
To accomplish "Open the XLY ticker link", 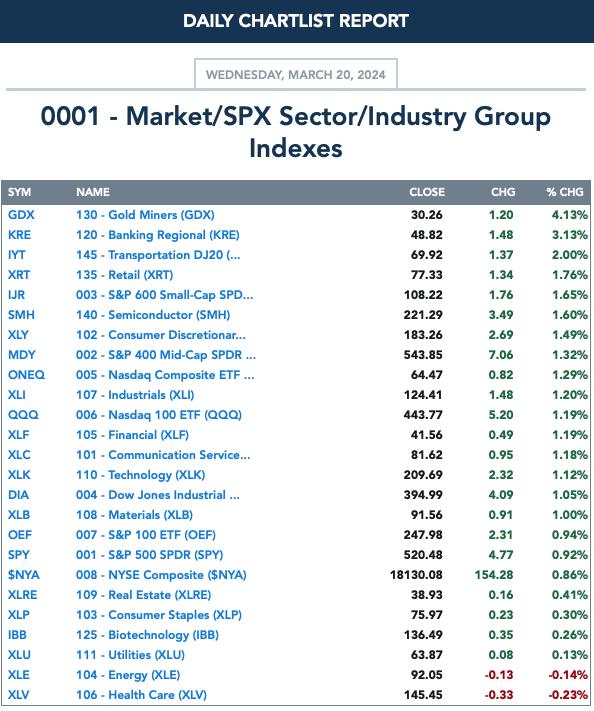I will pos(18,335).
